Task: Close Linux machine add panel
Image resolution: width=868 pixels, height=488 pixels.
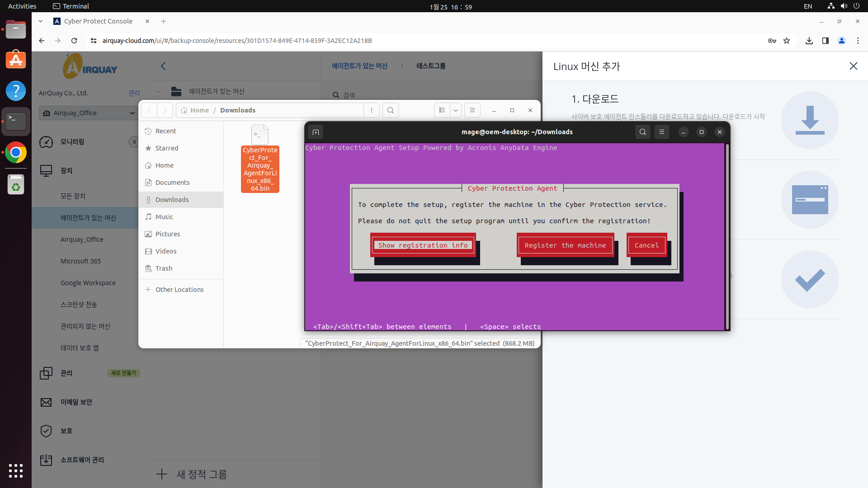Action: point(853,66)
